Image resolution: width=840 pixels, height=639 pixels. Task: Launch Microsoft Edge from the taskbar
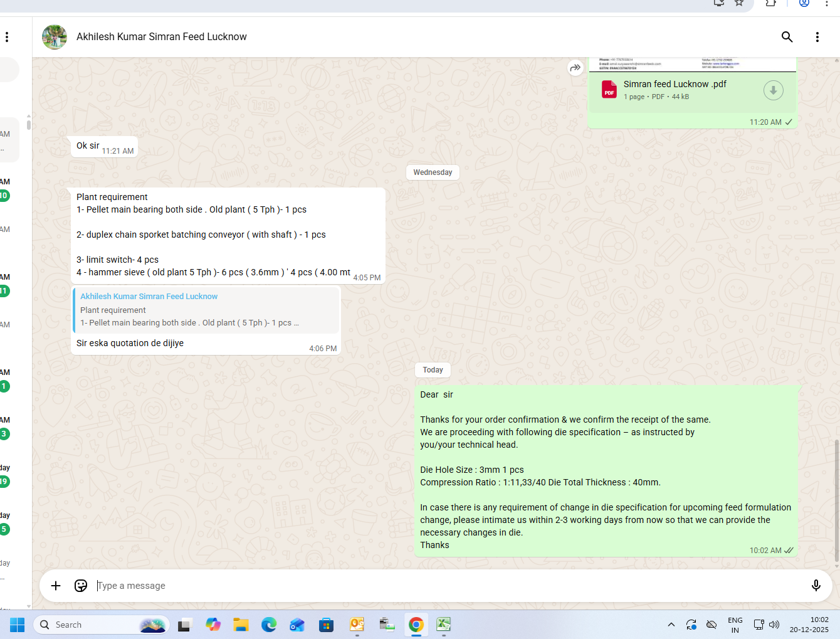click(x=269, y=625)
